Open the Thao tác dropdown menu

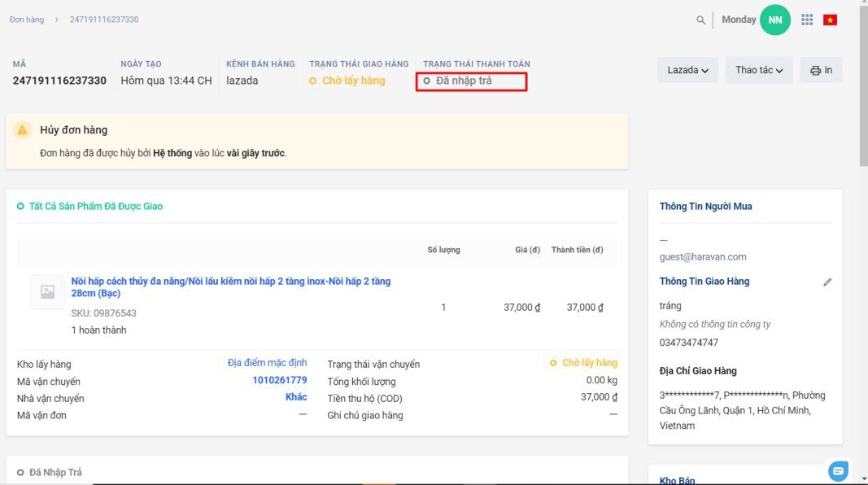[x=758, y=70]
